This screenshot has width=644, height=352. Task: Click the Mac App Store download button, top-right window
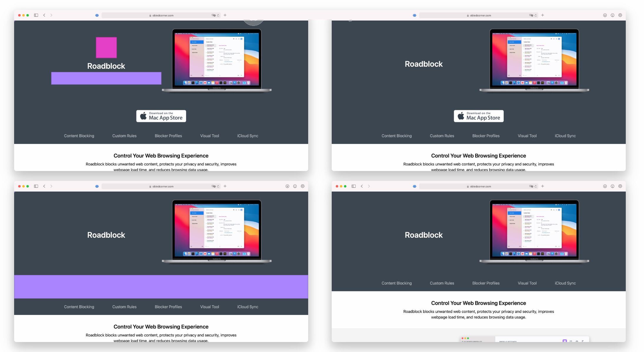pyautogui.click(x=479, y=116)
